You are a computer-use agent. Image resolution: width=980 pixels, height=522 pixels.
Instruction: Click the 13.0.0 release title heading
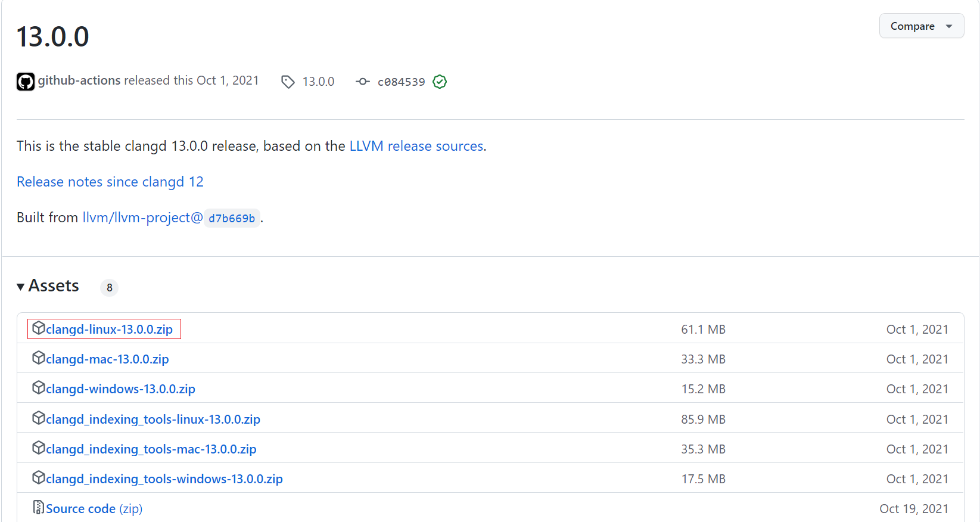[53, 37]
